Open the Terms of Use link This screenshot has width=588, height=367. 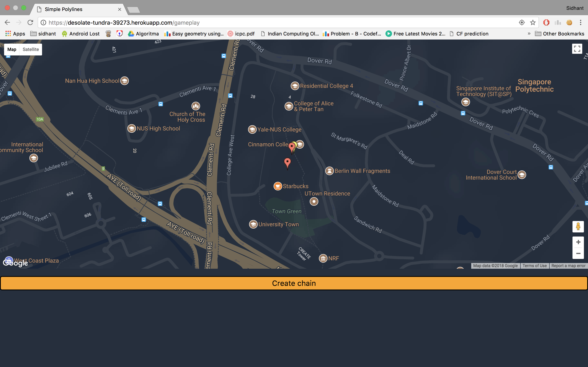coord(534,265)
